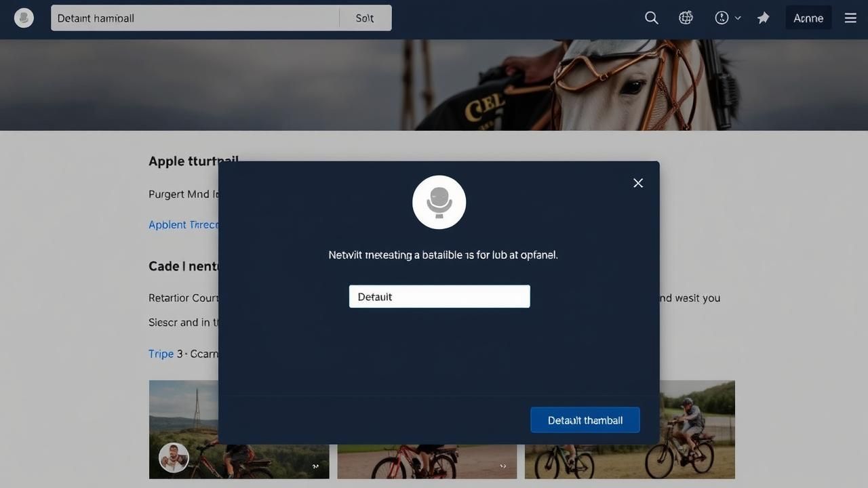868x488 pixels.
Task: Expand the chevron beside the alert icon
Action: (x=738, y=18)
